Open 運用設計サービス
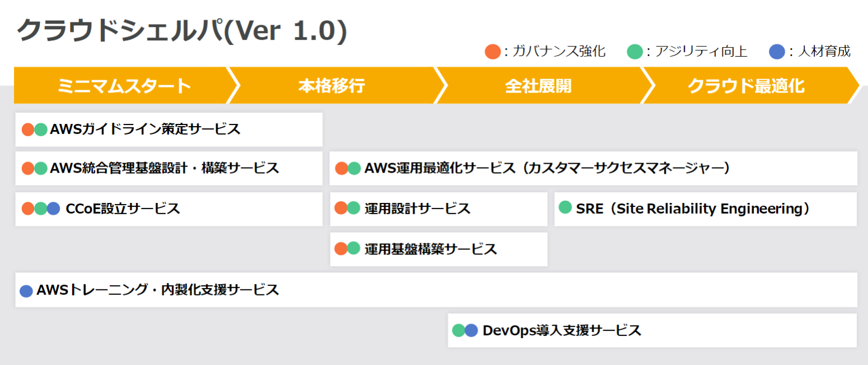Image resolution: width=868 pixels, height=365 pixels. coord(438,209)
